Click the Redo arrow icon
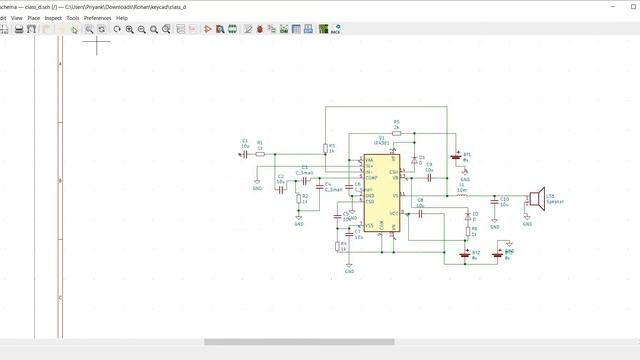This screenshot has height=360, width=640. coord(74,29)
